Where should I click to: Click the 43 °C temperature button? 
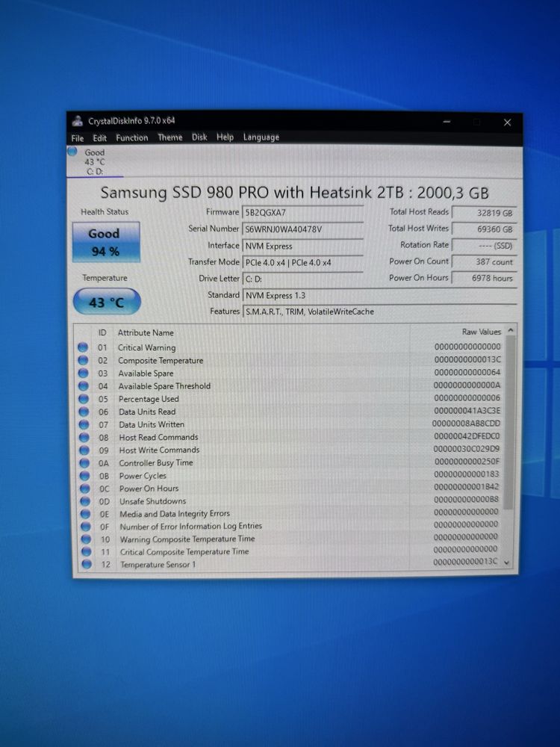coord(107,302)
